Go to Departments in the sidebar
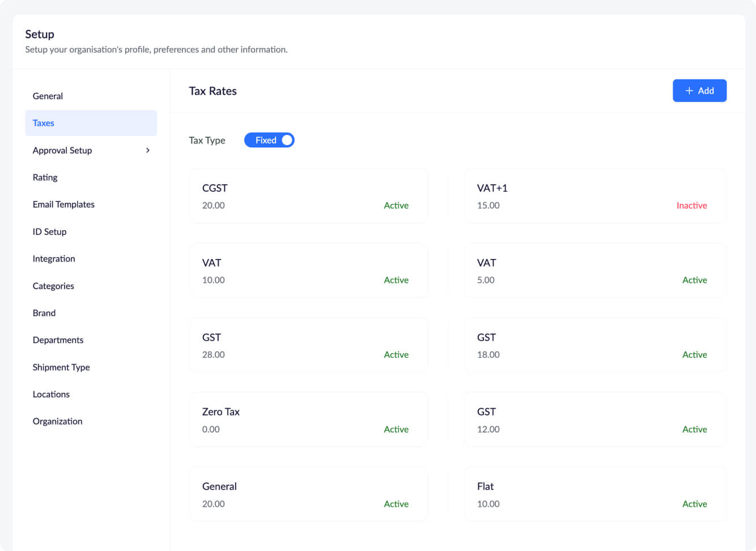 [58, 340]
